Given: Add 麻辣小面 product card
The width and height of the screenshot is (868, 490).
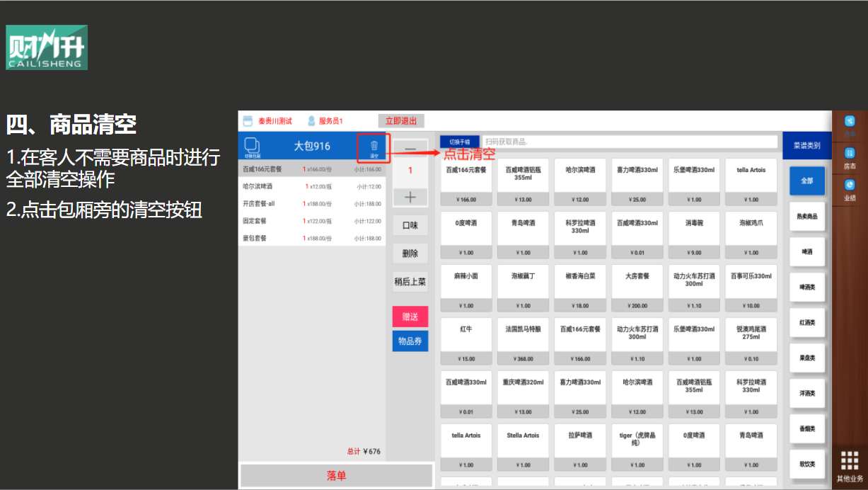Looking at the screenshot, I should (466, 288).
